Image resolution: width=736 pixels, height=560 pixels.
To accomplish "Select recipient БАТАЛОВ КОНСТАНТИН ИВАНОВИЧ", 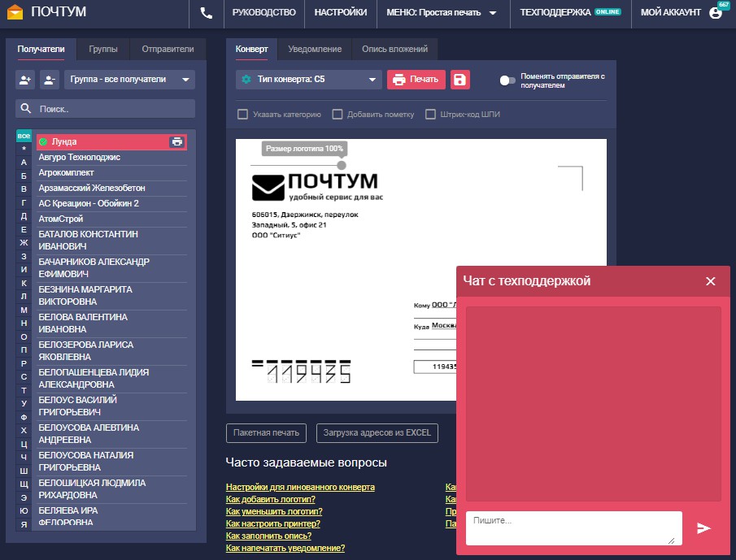I will click(x=111, y=241).
